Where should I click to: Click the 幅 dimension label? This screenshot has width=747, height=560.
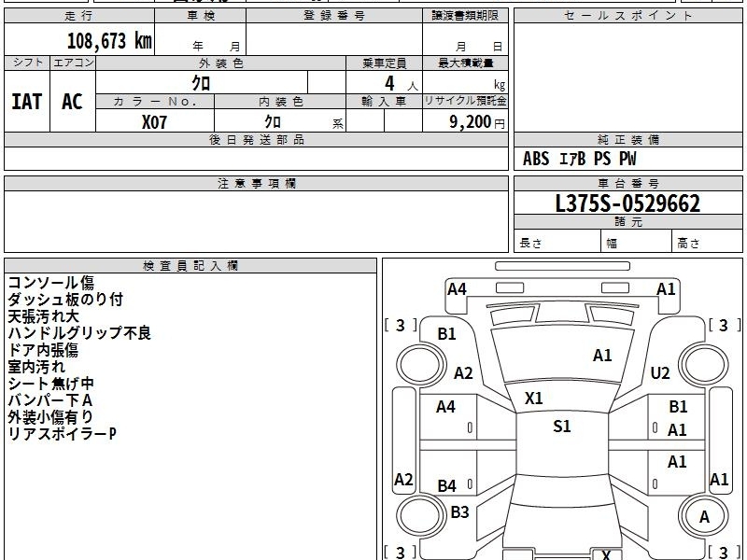click(x=612, y=244)
